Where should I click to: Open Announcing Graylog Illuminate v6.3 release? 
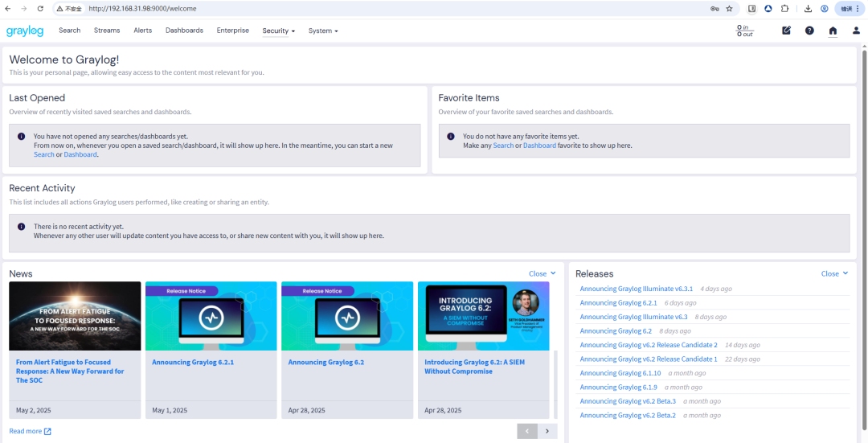tap(633, 317)
